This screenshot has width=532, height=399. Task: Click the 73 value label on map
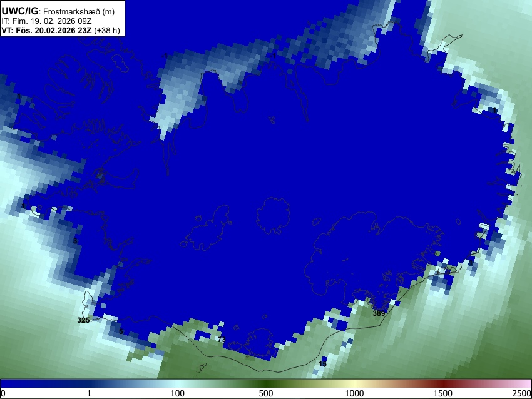coord(222,339)
